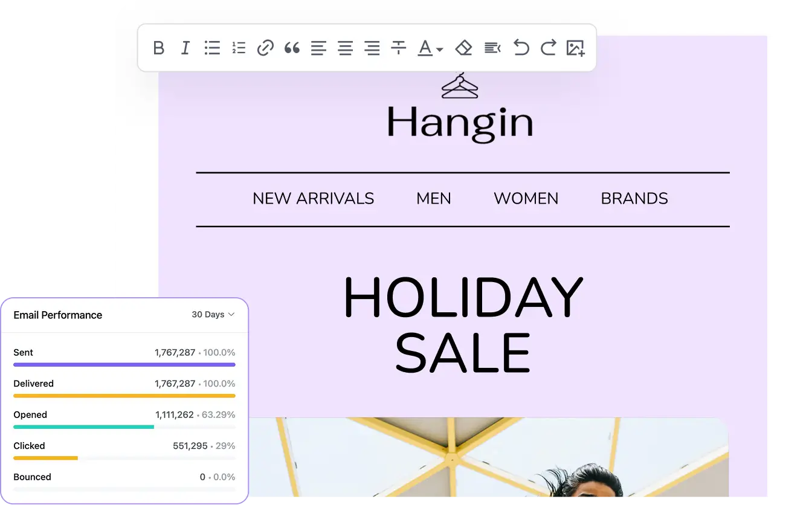Click the Bounced value 0 • 0.0%
Image resolution: width=812 pixels, height=505 pixels.
(x=217, y=477)
